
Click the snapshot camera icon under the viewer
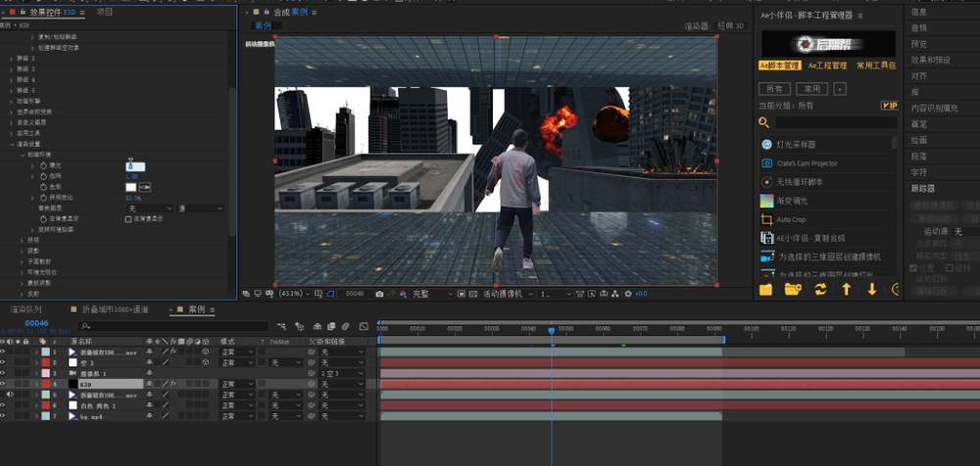pos(379,293)
